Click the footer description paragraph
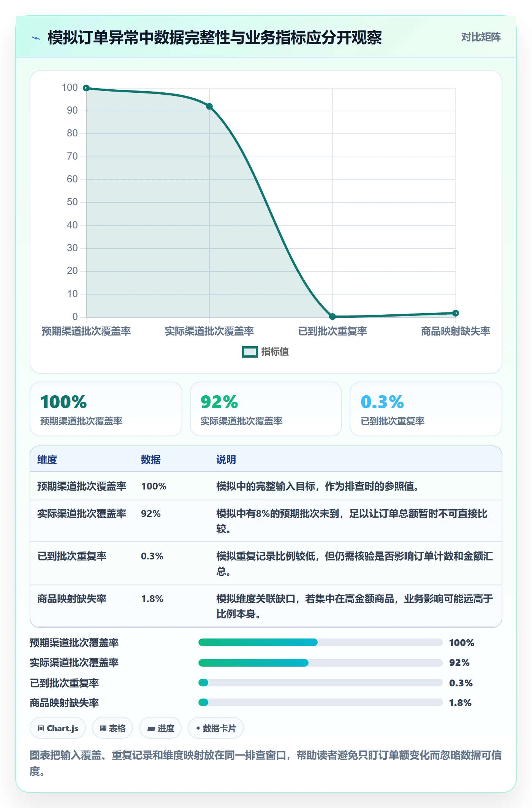This screenshot has height=808, width=532. [x=266, y=763]
